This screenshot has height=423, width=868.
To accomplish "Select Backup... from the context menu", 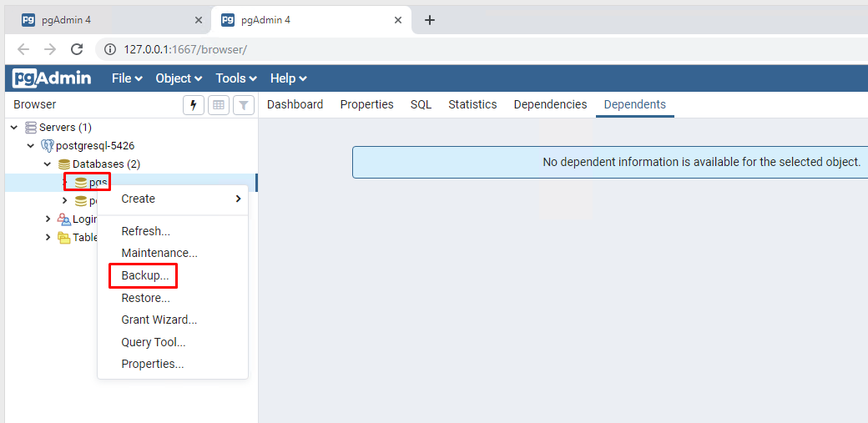I will click(144, 275).
